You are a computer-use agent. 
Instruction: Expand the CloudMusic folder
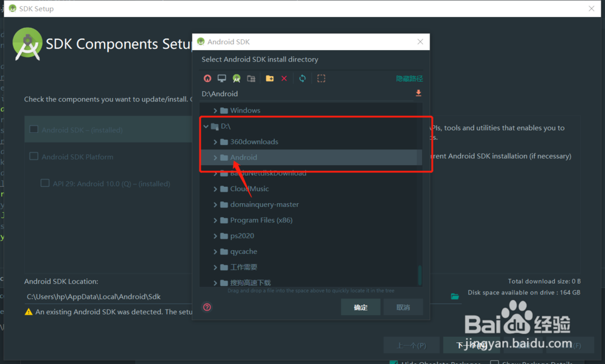click(x=215, y=189)
